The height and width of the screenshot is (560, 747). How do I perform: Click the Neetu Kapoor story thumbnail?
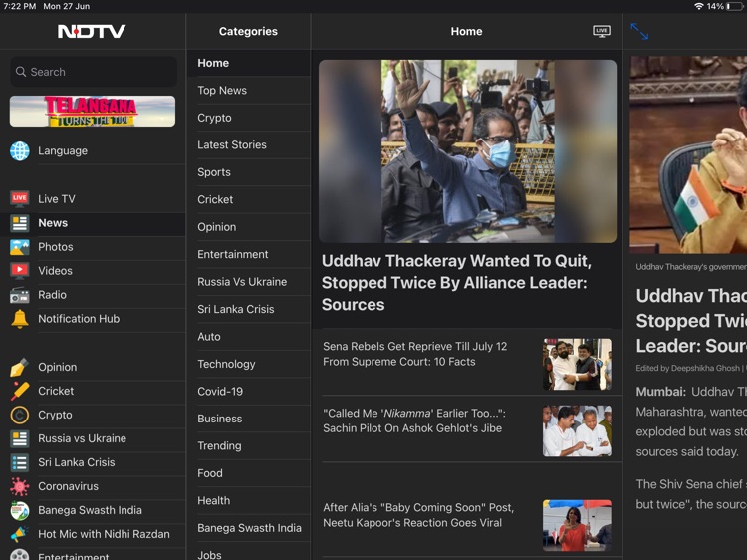[x=577, y=525]
